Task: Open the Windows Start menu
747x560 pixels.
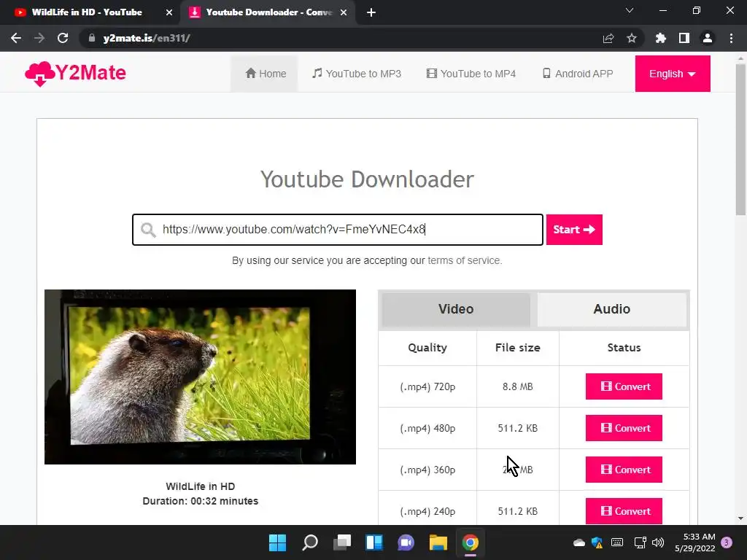Action: coord(277,542)
